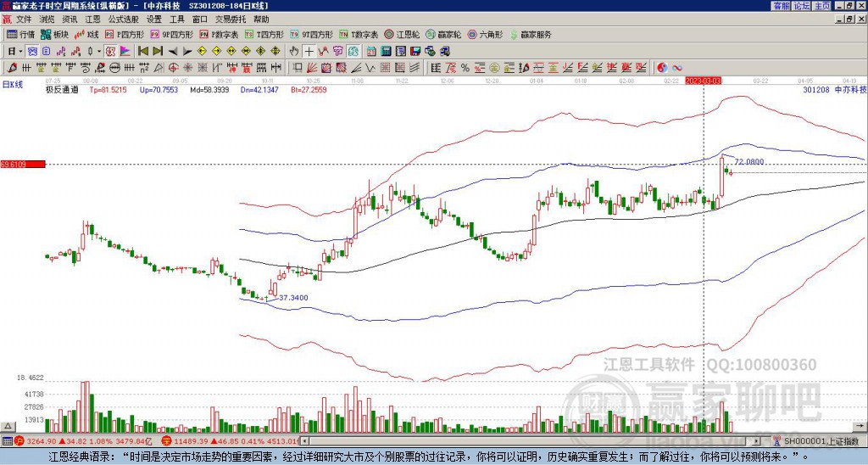The image size is (868, 465).
Task: Click the Tp=81.5215 value
Action: (x=108, y=90)
